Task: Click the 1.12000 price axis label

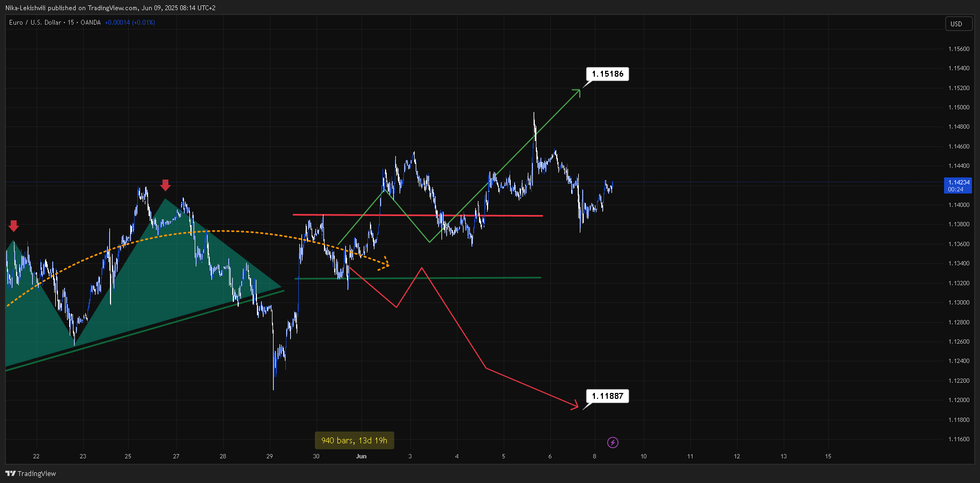Action: click(959, 400)
